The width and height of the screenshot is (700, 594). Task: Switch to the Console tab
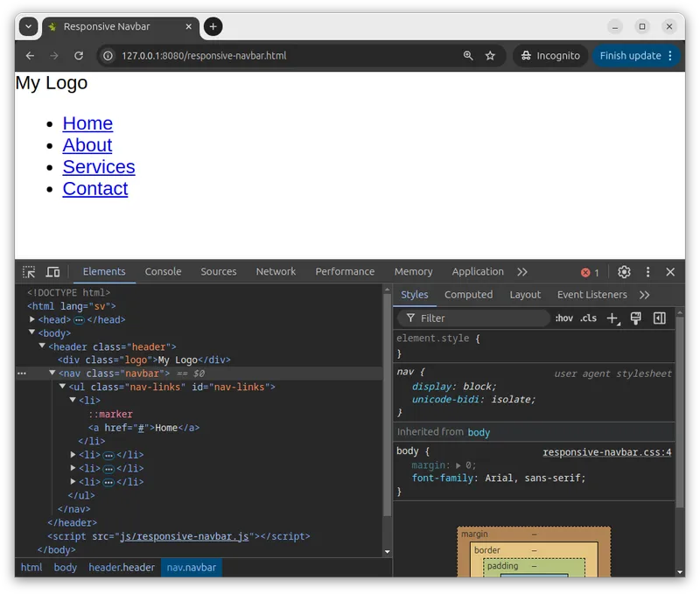tap(163, 272)
